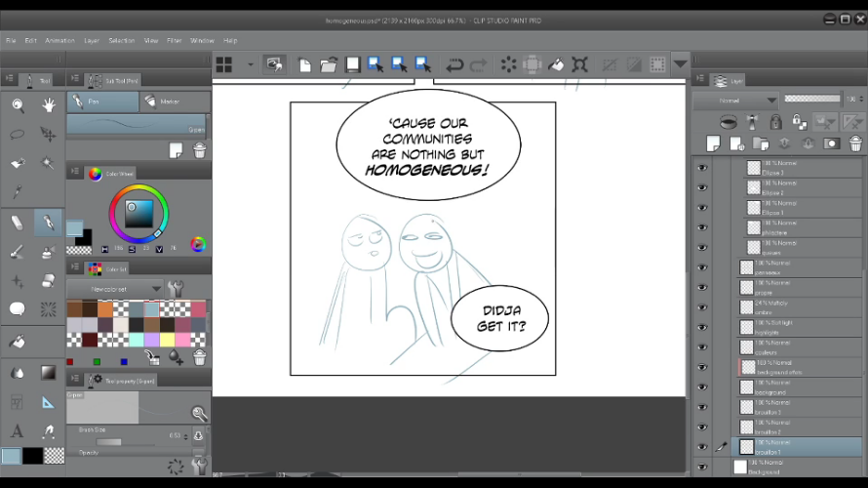Open the Window menu
868x488 pixels.
[202, 40]
